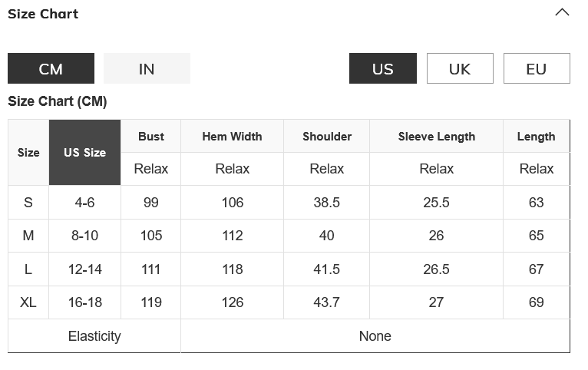Select the L size row label
Screen dimensions: 588x370
tap(28, 269)
